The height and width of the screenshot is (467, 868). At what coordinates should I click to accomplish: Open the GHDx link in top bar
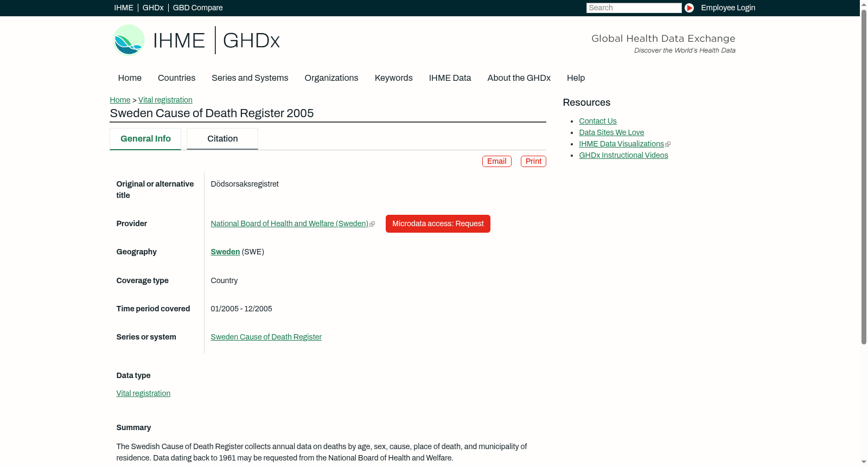(153, 8)
